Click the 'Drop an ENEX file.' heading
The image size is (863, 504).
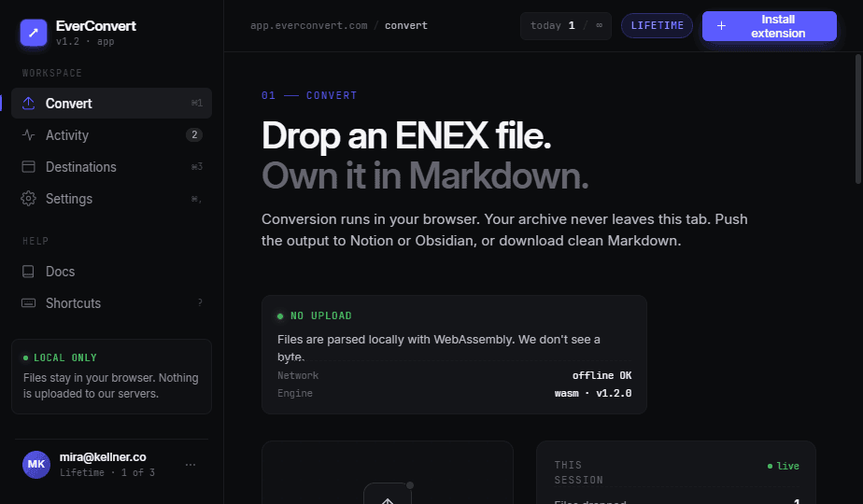coord(406,135)
